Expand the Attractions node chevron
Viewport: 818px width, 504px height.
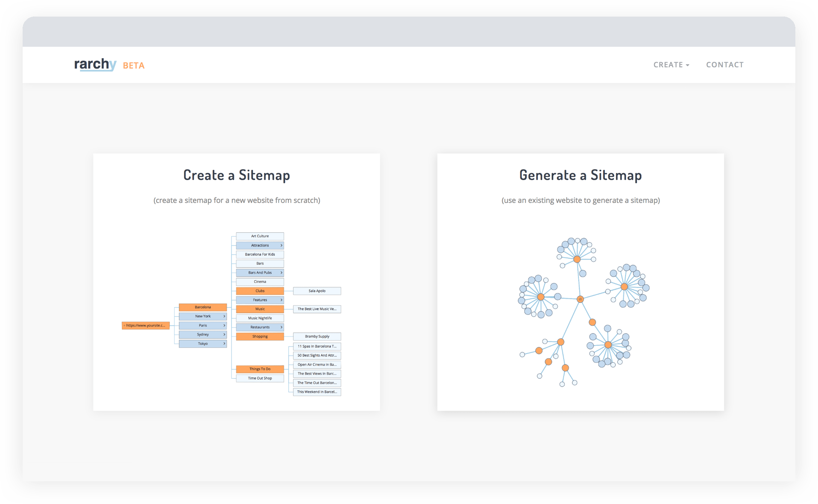tap(281, 246)
